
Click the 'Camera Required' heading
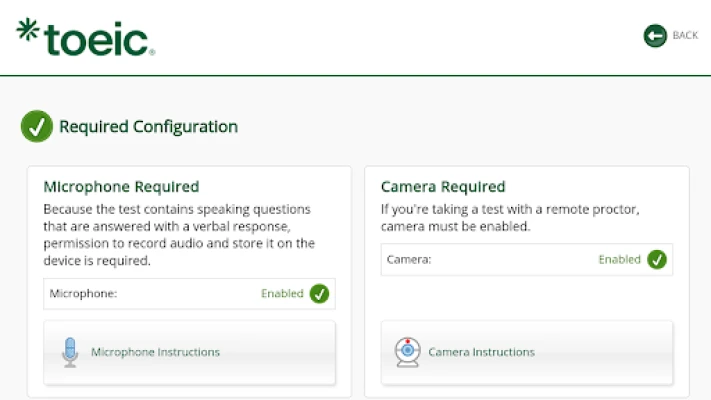click(443, 187)
